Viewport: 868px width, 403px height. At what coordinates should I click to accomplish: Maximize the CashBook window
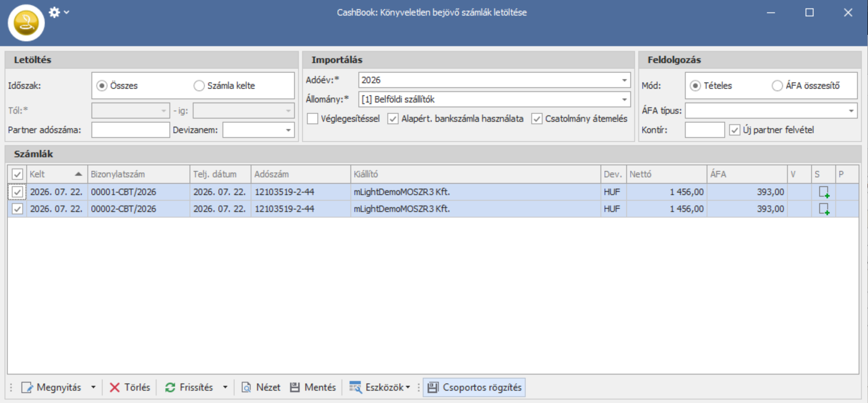coord(810,12)
